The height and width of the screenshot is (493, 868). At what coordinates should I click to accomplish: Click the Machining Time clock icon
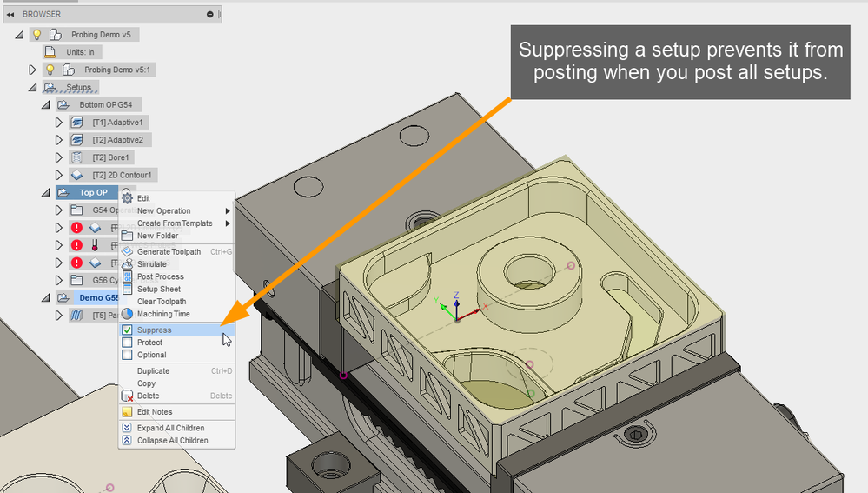tap(128, 314)
